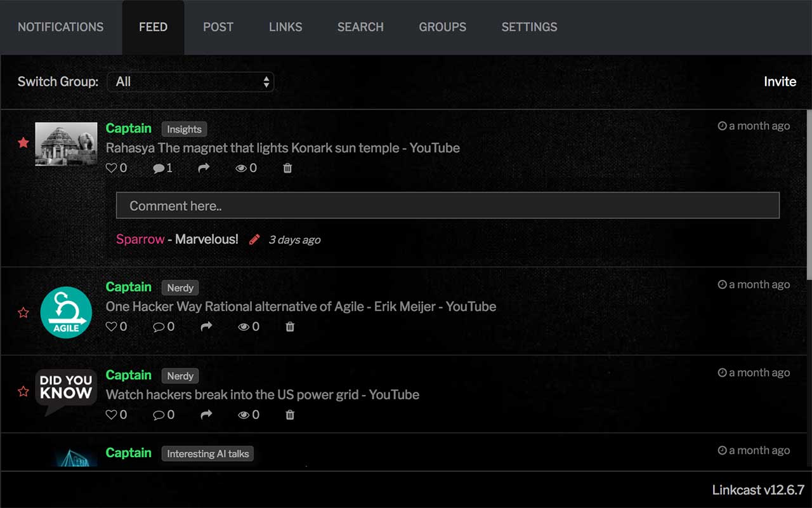812x508 pixels.
Task: Open the Did You Know thumbnail
Action: [66, 392]
